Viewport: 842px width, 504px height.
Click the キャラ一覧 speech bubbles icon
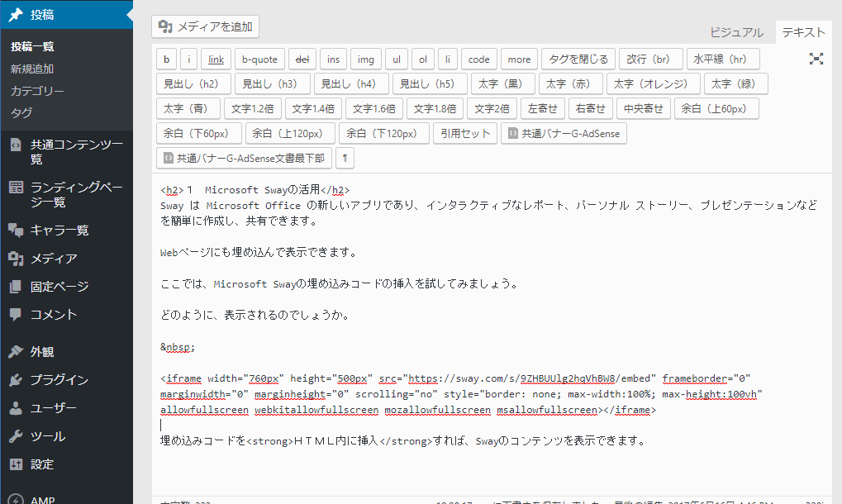[16, 231]
